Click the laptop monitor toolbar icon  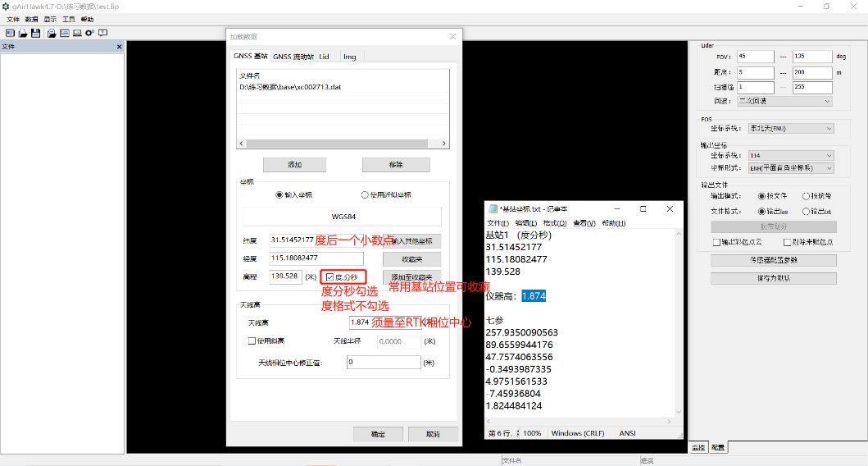(78, 34)
